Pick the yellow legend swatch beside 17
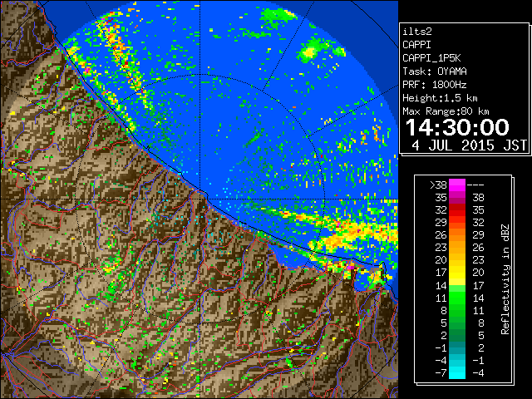This screenshot has width=532, height=399. click(x=457, y=273)
